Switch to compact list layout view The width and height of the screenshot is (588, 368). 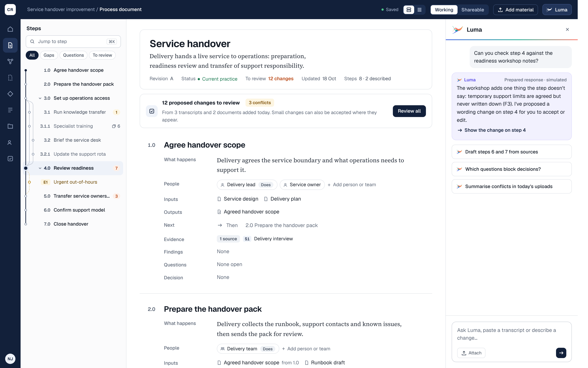[x=419, y=10]
